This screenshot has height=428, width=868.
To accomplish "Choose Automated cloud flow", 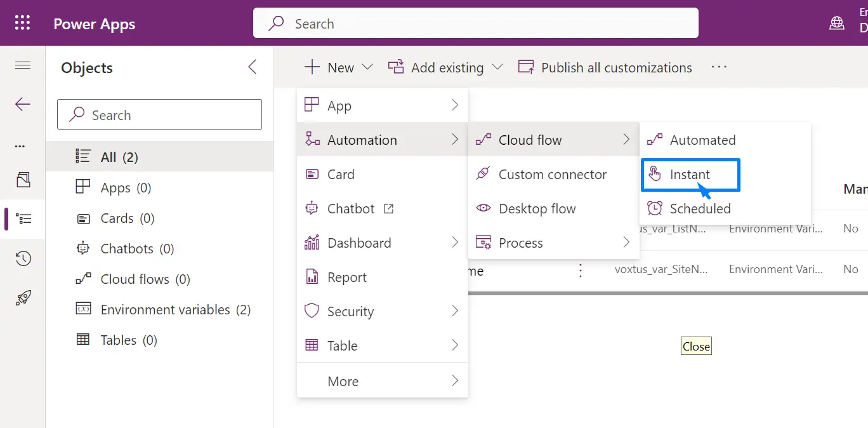I will [x=725, y=140].
